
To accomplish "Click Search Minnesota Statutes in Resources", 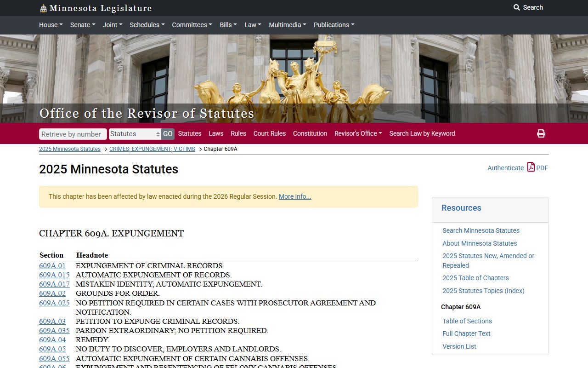I will [x=481, y=230].
